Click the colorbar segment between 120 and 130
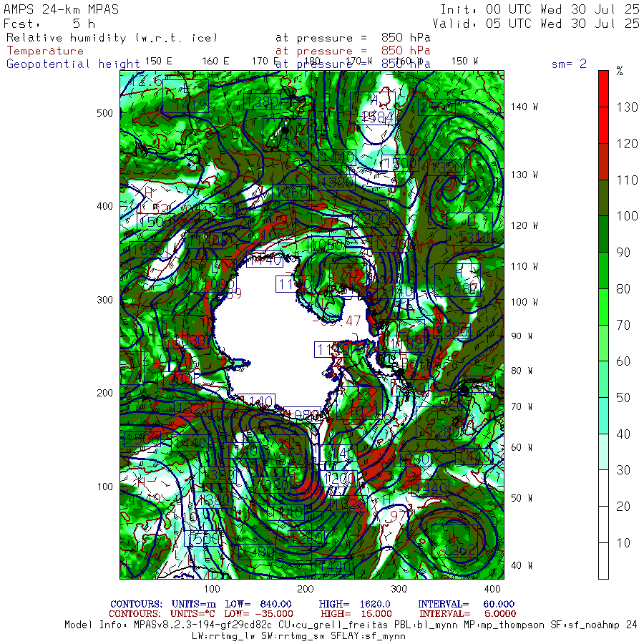Image resolution: width=644 pixels, height=644 pixels. pos(603,125)
